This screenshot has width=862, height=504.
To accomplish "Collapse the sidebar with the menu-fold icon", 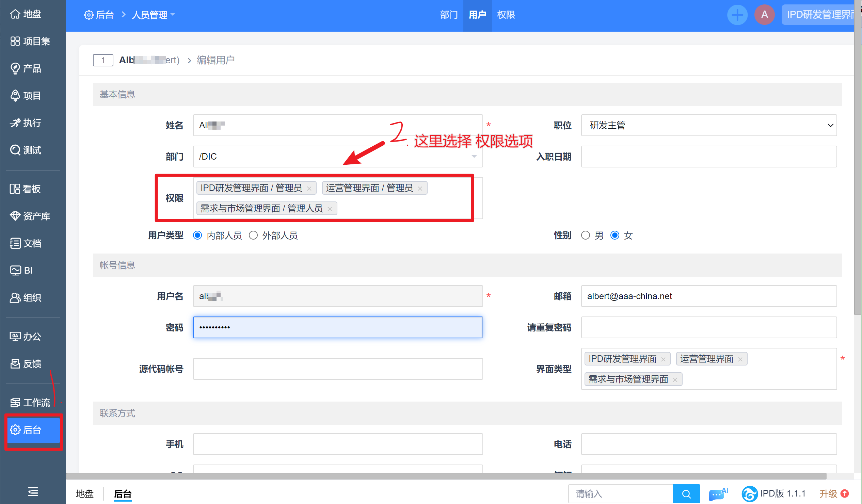I will 33,492.
